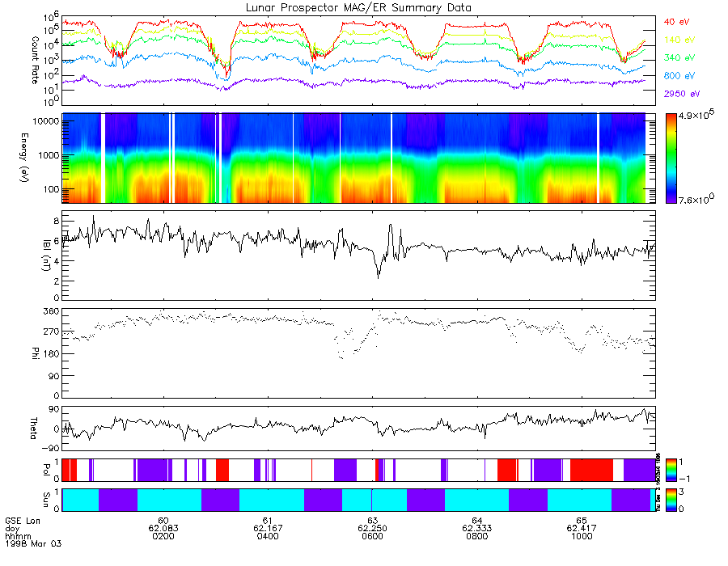Select the 800 eV blue legend entry
The width and height of the screenshot is (728, 566).
(679, 76)
